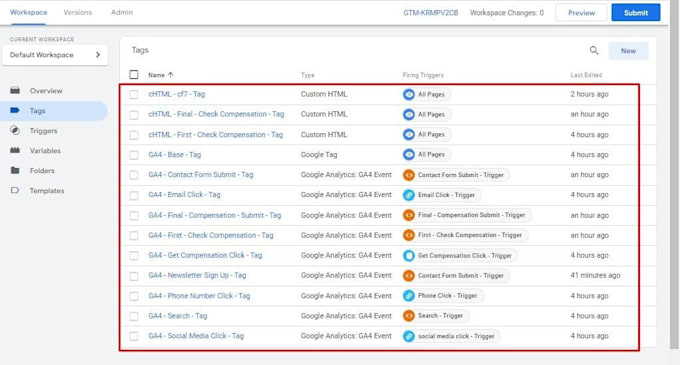The image size is (680, 365).
Task: Click All Pages trigger icon for cHTML - cf7 - Tag
Action: (x=409, y=94)
